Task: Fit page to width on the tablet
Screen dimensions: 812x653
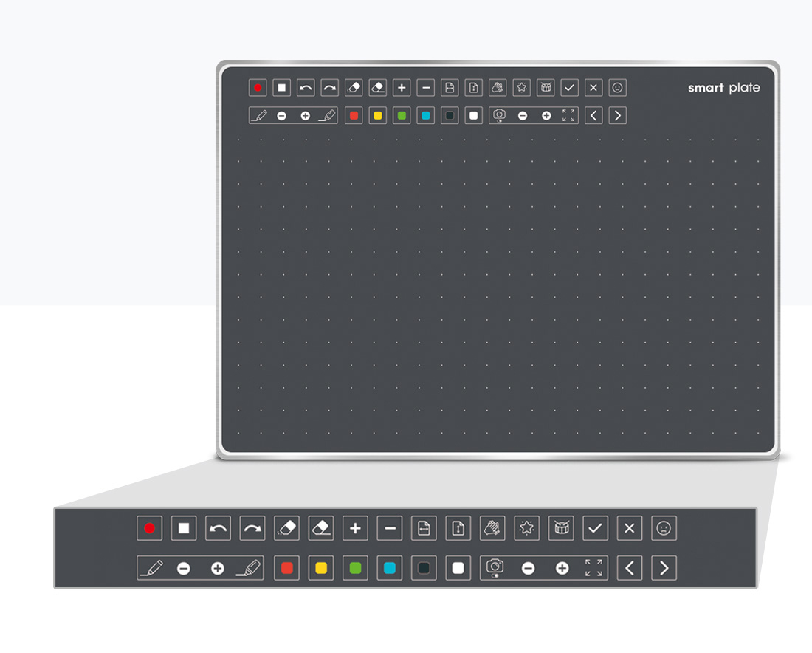Action: point(450,88)
